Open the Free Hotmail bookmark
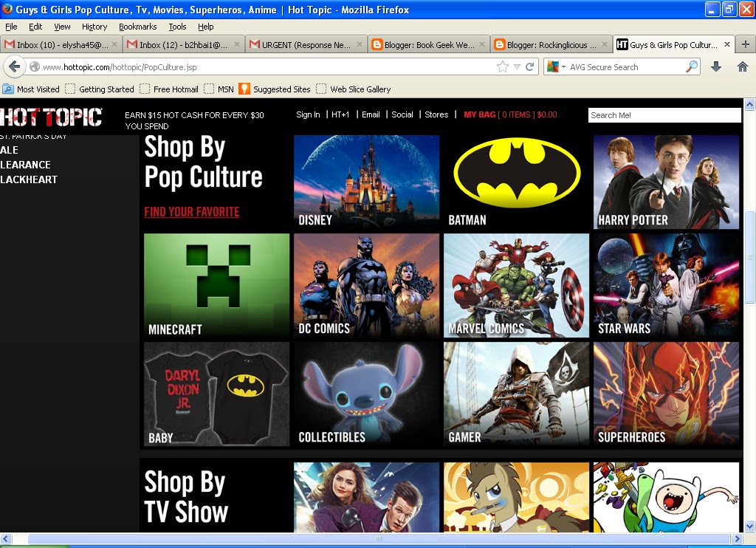 (x=169, y=89)
